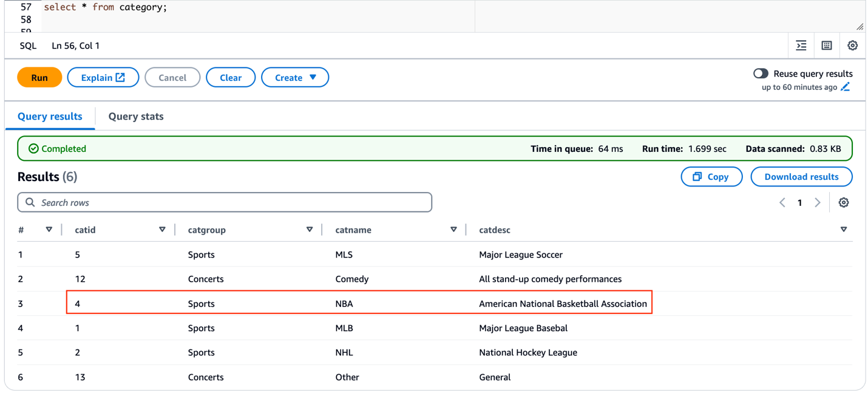Click the format query indent icon
868x393 pixels.
(x=801, y=46)
